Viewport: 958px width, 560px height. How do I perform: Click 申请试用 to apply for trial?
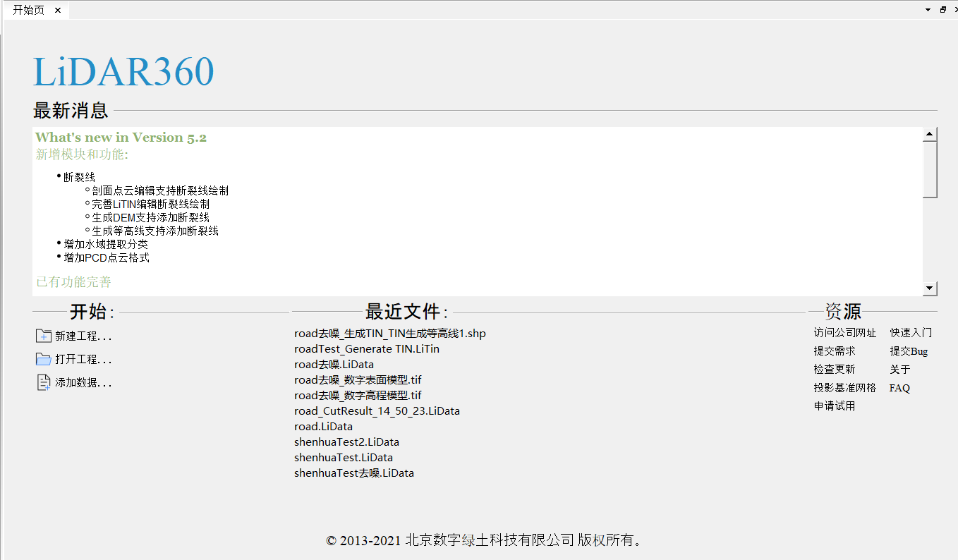pyautogui.click(x=835, y=406)
